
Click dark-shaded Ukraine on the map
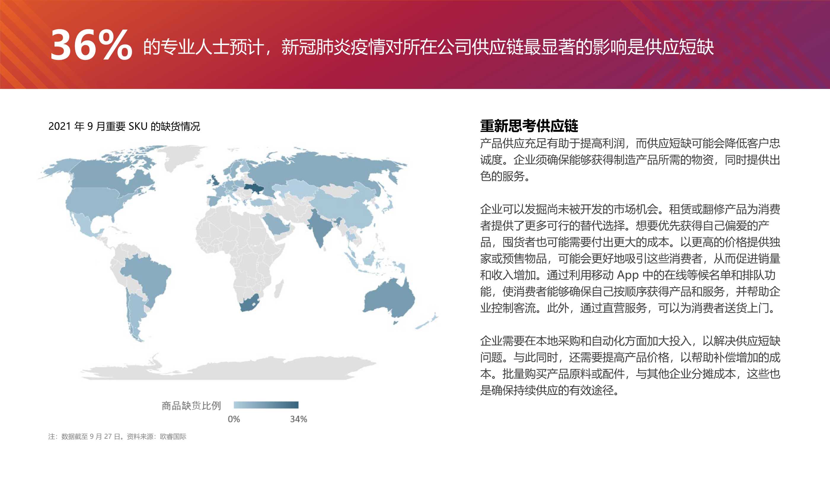[254, 188]
